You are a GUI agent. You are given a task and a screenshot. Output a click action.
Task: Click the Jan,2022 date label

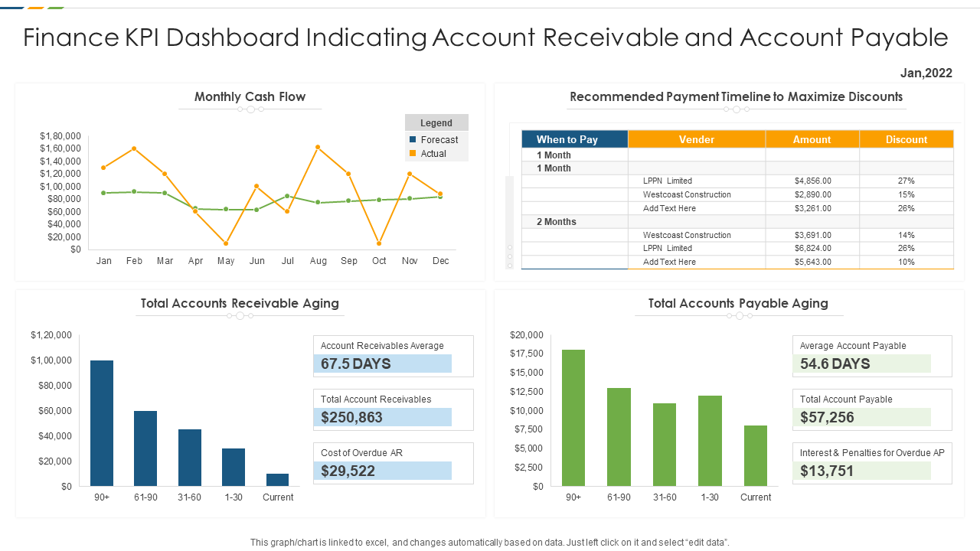point(926,73)
